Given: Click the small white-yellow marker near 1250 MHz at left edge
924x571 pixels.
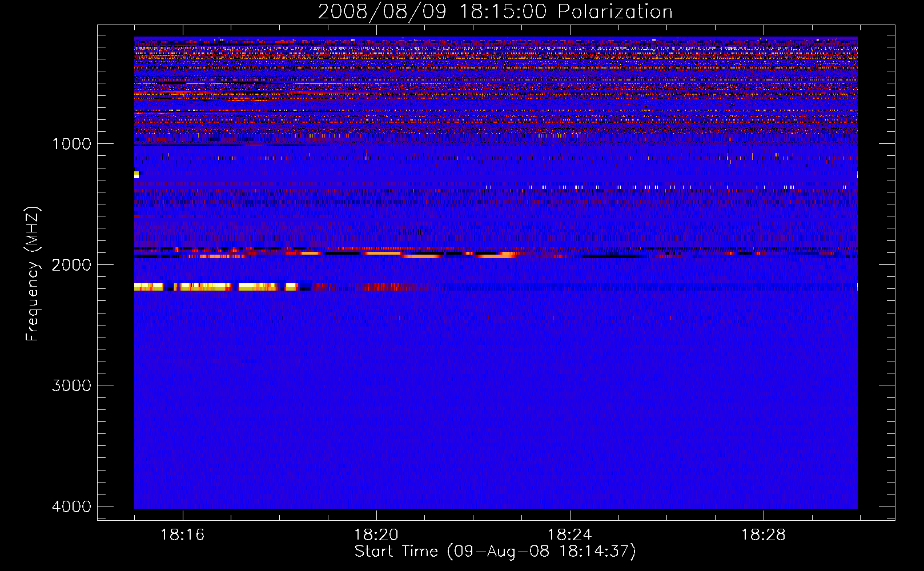Looking at the screenshot, I should 136,174.
